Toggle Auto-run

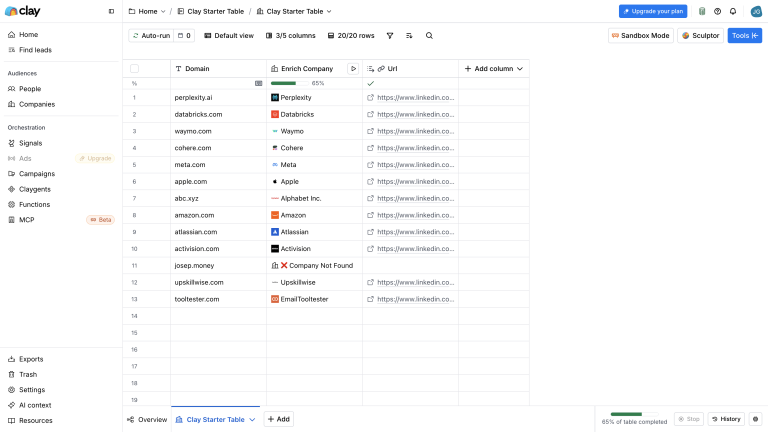(x=151, y=35)
